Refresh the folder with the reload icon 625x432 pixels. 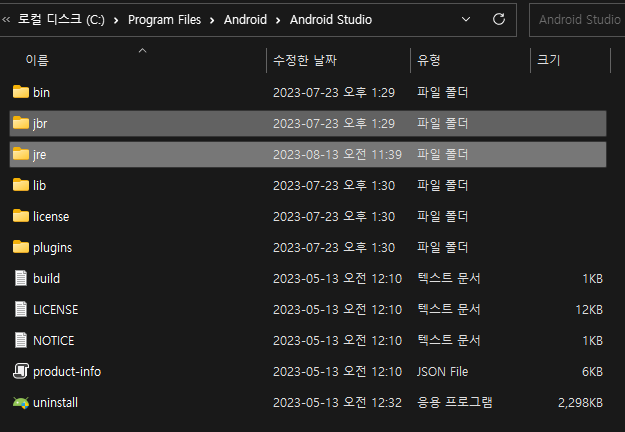(x=499, y=19)
